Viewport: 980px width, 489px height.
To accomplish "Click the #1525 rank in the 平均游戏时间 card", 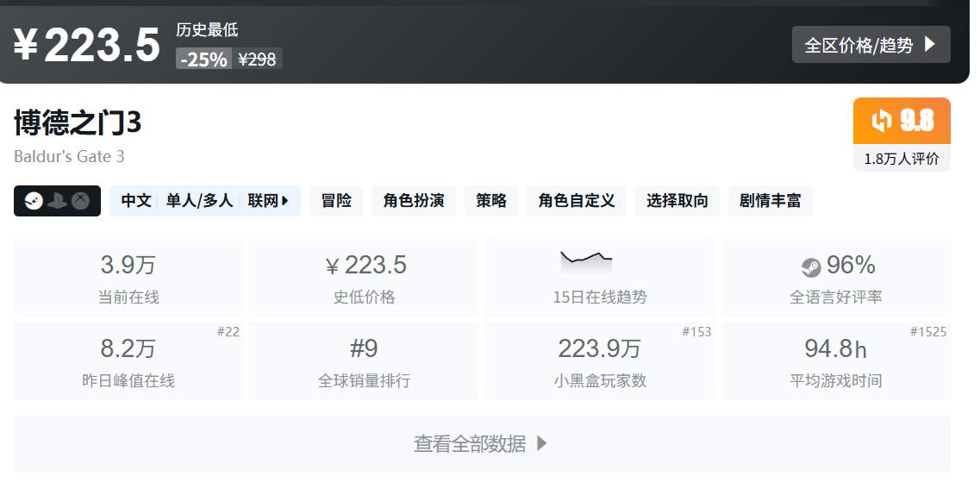I will 928,332.
